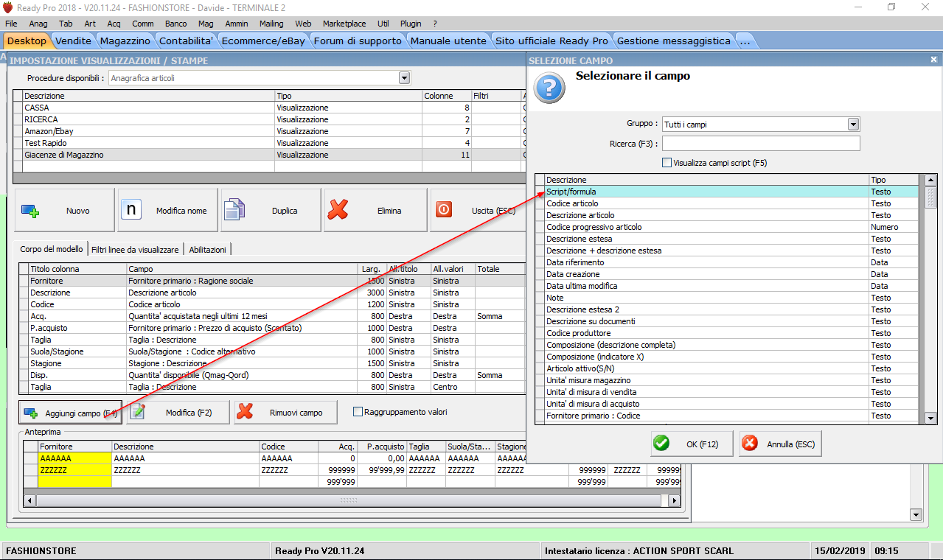
Task: Switch to Ecommerce/eBay tab
Action: pyautogui.click(x=263, y=41)
